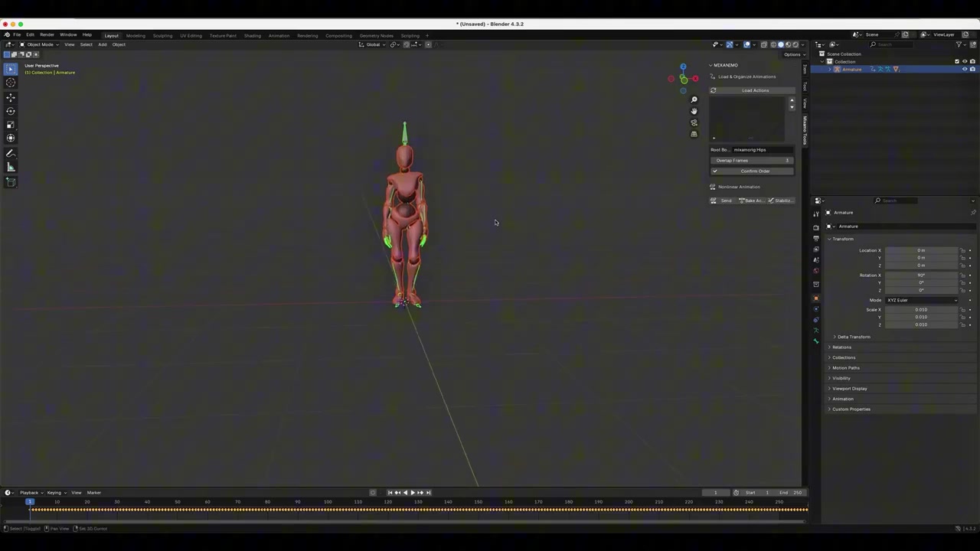Play the timeline animation

coord(413,493)
